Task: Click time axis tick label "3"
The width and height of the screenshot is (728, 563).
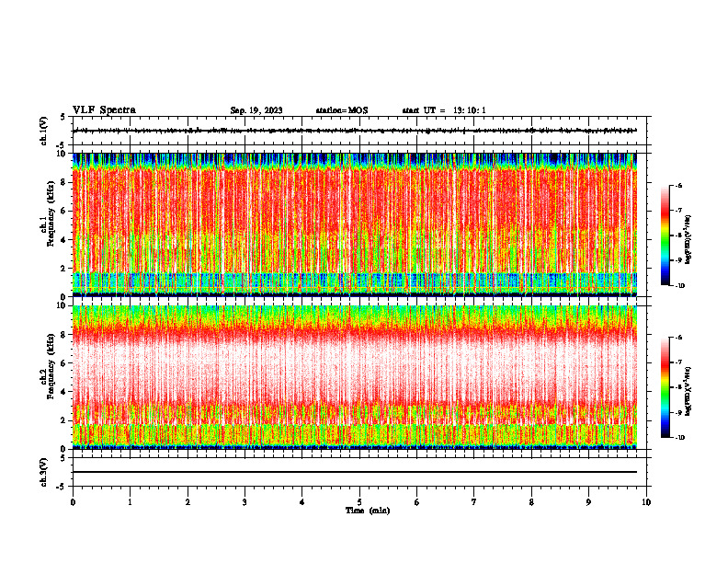Action: [245, 502]
